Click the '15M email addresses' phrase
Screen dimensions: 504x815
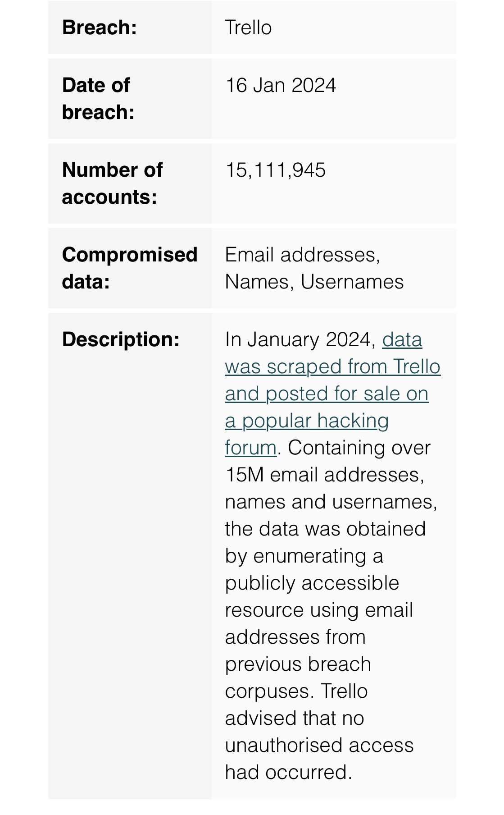click(x=324, y=475)
